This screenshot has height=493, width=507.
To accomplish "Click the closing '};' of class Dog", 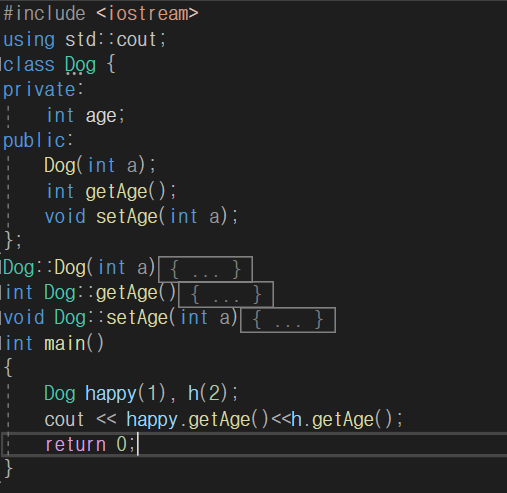I will coord(13,241).
